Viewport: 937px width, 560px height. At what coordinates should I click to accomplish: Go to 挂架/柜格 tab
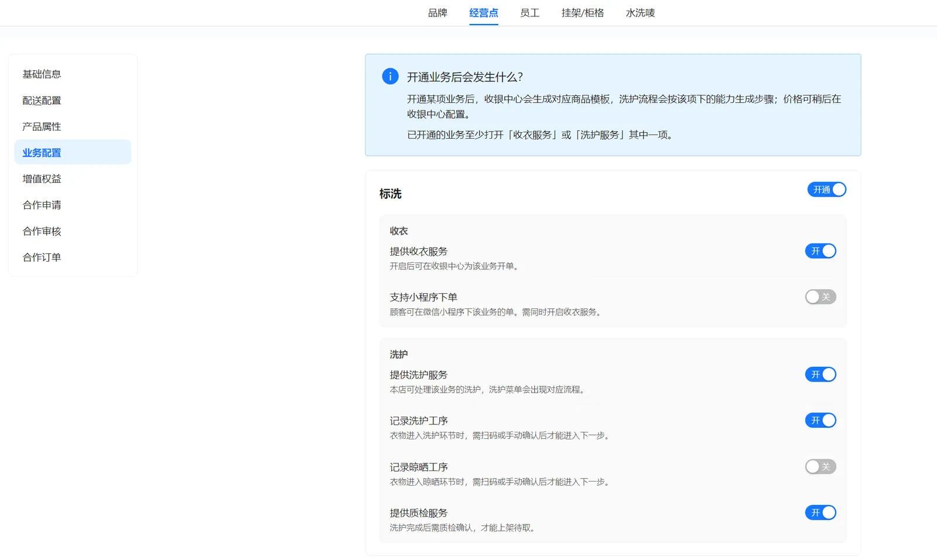coord(583,13)
